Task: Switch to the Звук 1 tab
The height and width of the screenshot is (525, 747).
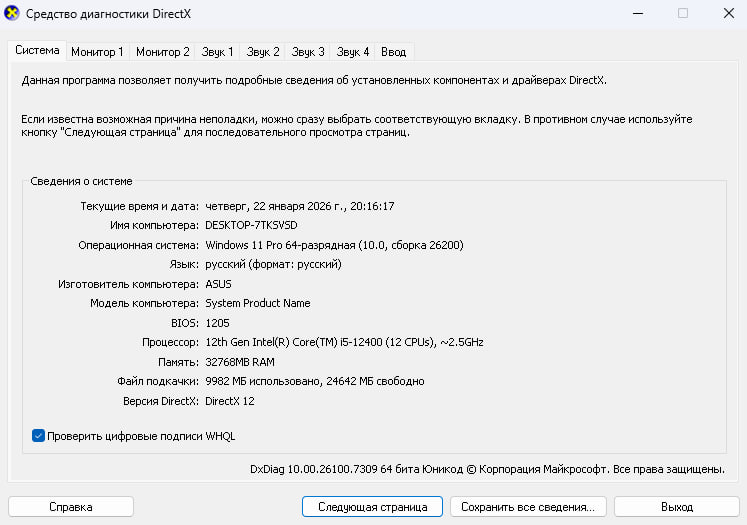Action: (217, 52)
